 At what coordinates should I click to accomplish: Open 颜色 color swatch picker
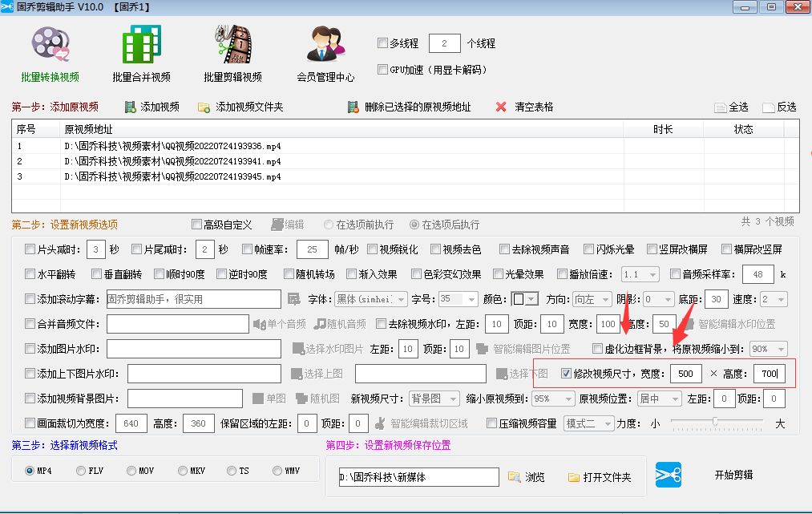pos(525,299)
